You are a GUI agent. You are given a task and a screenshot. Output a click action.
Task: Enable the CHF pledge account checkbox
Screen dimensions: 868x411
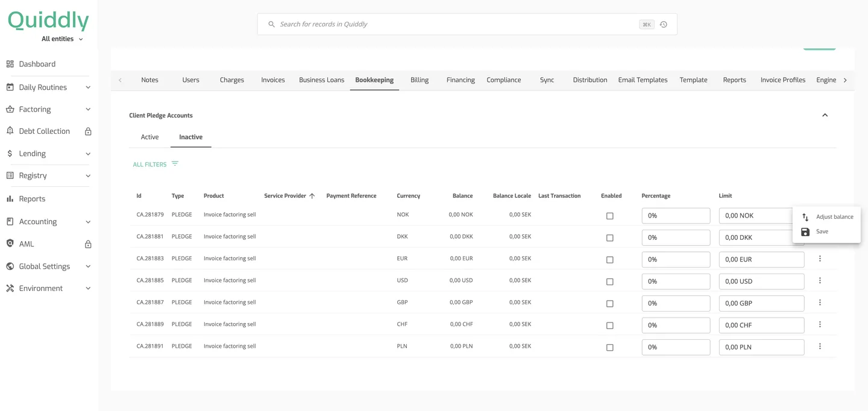[610, 325]
